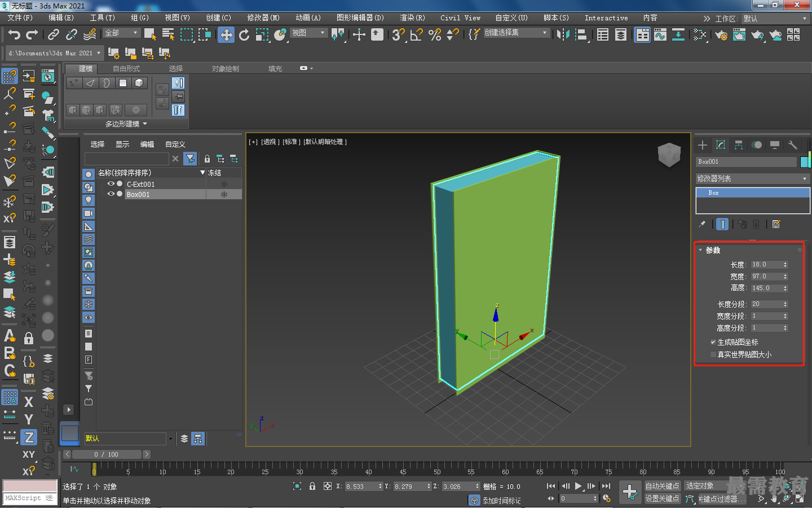Click the 长度 value field
812x508 pixels.
coord(766,265)
